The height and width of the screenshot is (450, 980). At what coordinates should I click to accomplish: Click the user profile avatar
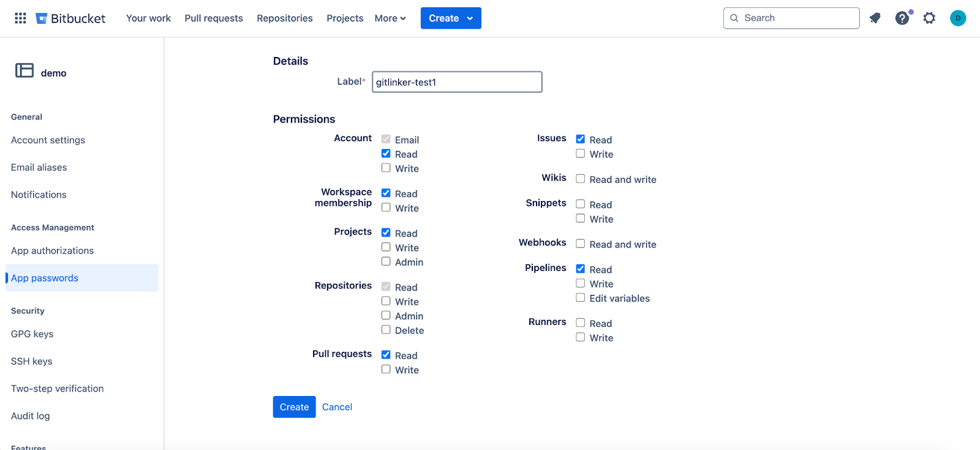(x=957, y=18)
